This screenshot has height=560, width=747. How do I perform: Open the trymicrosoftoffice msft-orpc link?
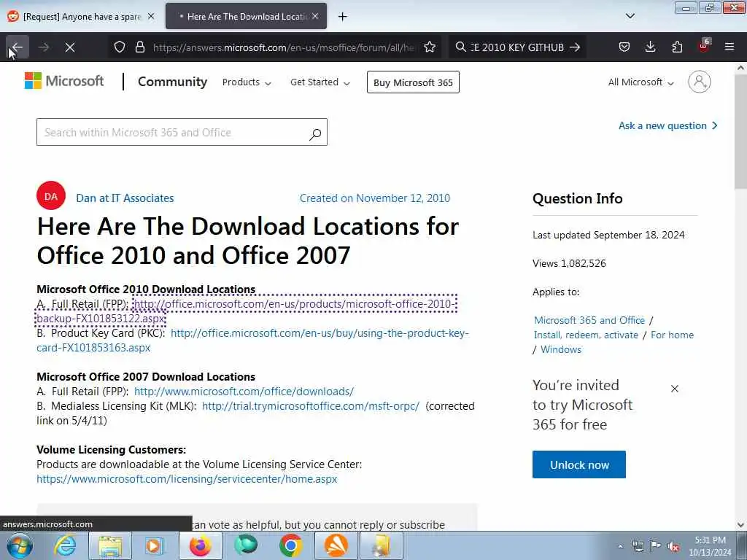[311, 406]
